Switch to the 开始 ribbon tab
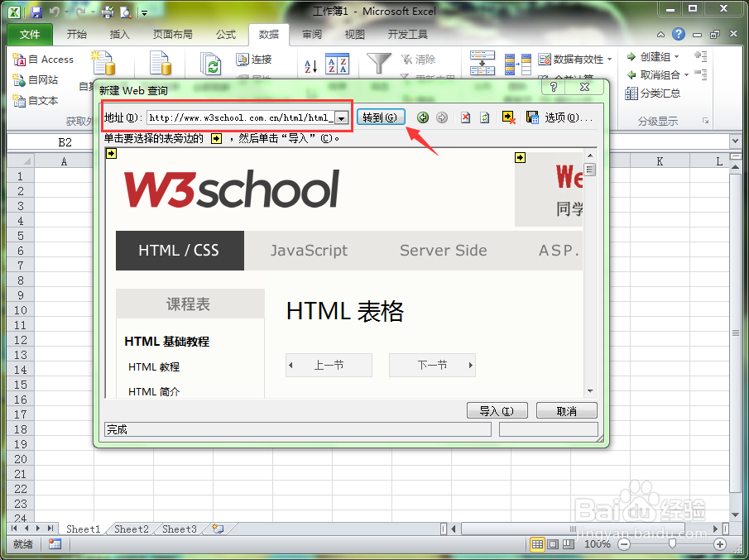Viewport: 749px width, 560px height. 76,35
